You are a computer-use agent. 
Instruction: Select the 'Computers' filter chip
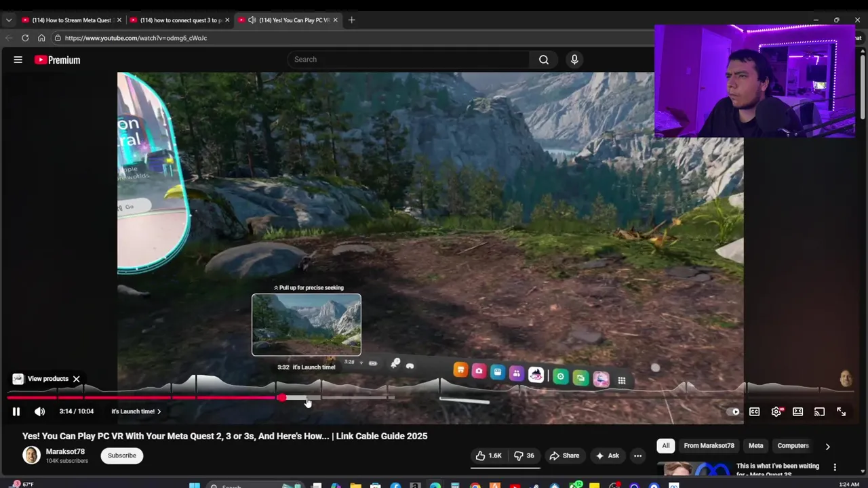[793, 446]
